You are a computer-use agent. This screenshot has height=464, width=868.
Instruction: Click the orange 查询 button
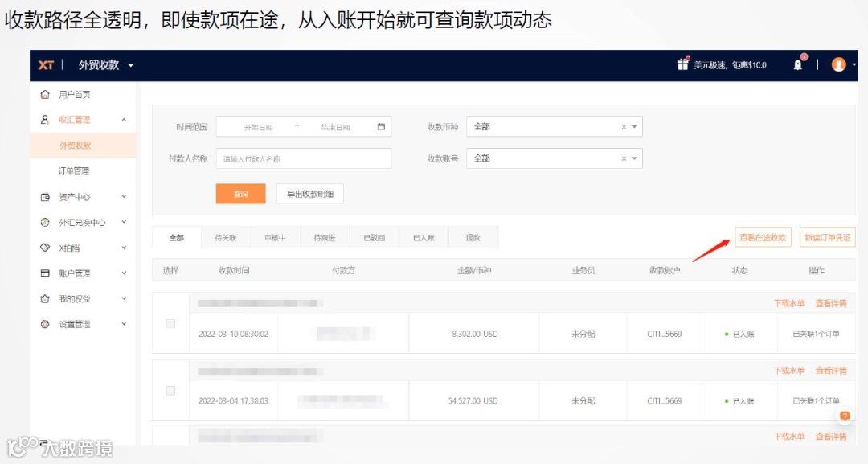(x=241, y=194)
